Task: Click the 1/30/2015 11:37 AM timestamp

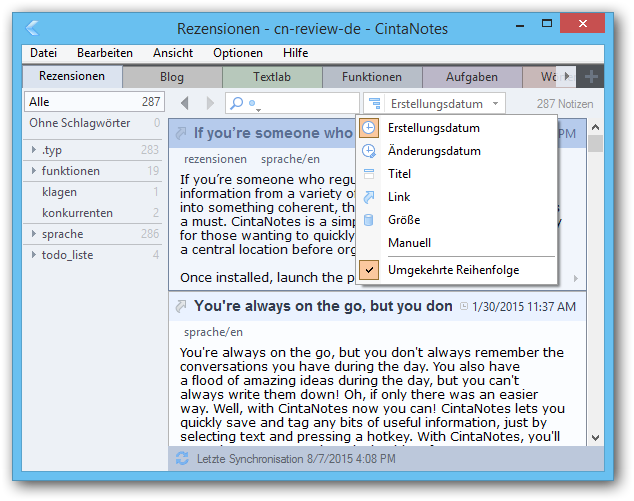Action: [524, 307]
